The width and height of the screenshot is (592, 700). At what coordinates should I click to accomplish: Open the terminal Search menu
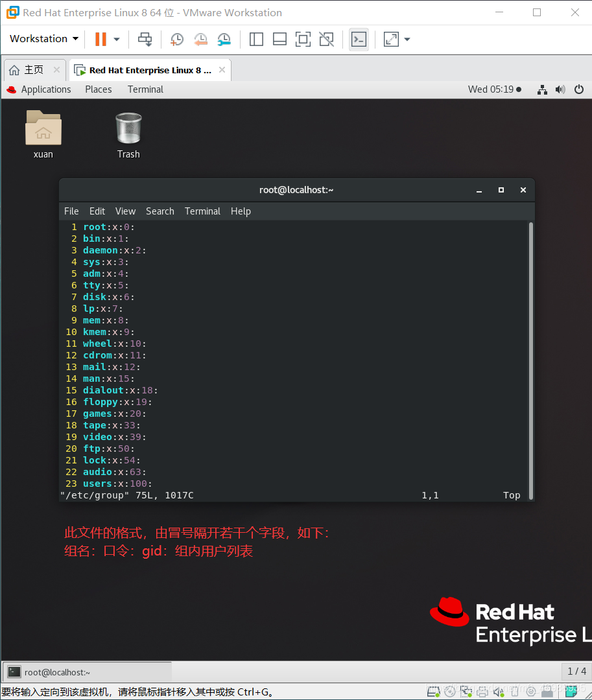(160, 211)
